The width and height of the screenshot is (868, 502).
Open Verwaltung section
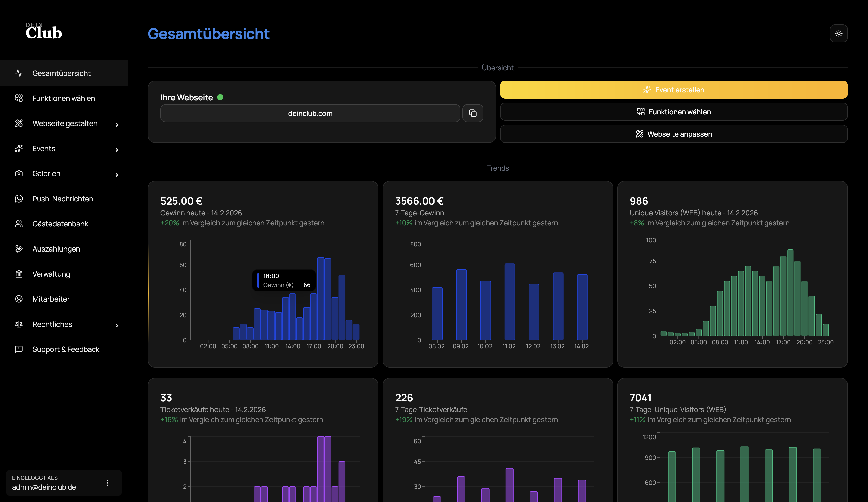[x=64, y=274]
